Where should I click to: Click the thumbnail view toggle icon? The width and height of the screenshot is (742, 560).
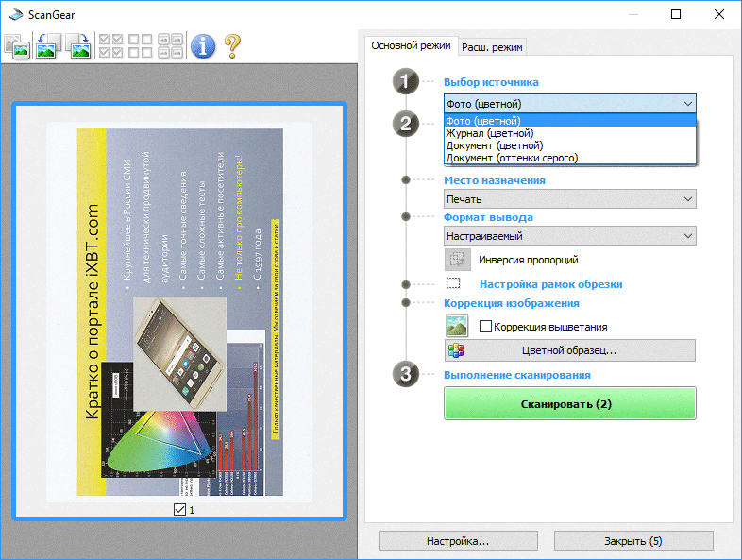pyautogui.click(x=18, y=46)
